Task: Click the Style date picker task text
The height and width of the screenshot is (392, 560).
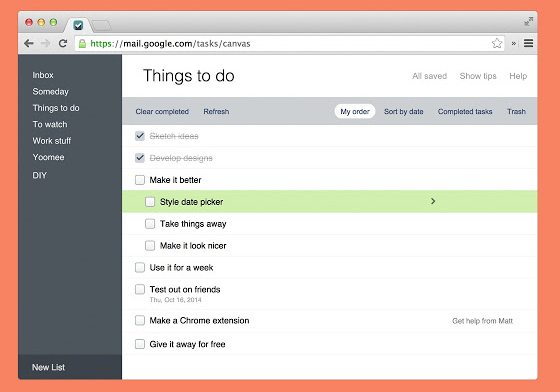Action: [191, 202]
